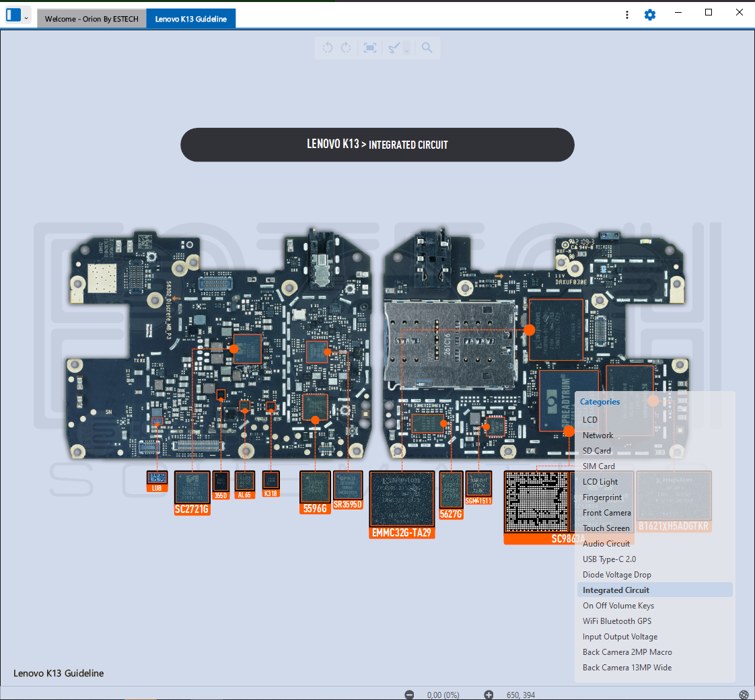Click the B1621XH5ADGTKR memory thumbnail
The image size is (755, 700).
pos(674,501)
